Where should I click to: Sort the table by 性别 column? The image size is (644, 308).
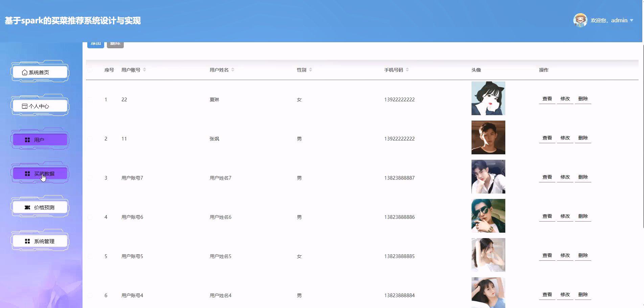click(310, 70)
